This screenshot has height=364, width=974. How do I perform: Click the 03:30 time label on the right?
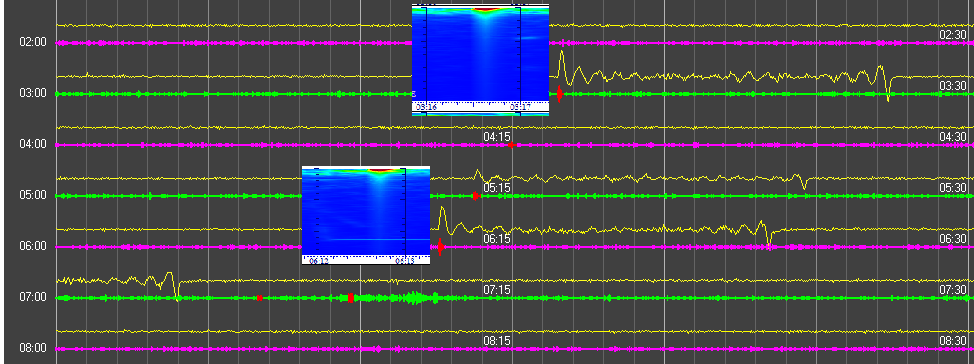952,86
